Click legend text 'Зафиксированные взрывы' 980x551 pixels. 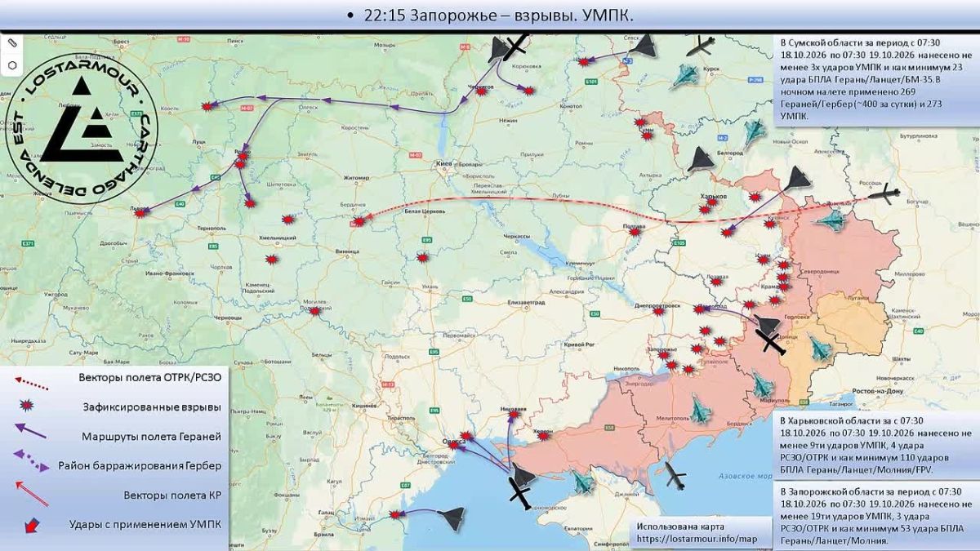point(152,407)
